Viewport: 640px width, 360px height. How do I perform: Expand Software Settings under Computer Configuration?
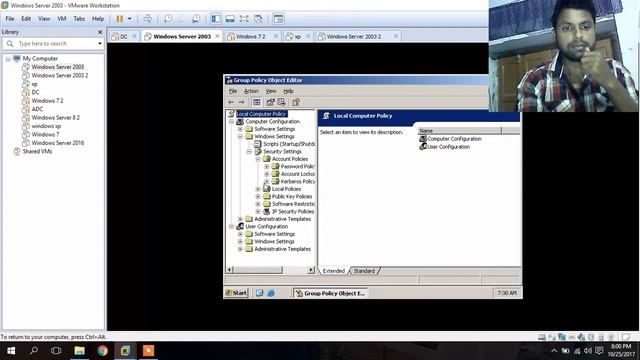coord(240,129)
